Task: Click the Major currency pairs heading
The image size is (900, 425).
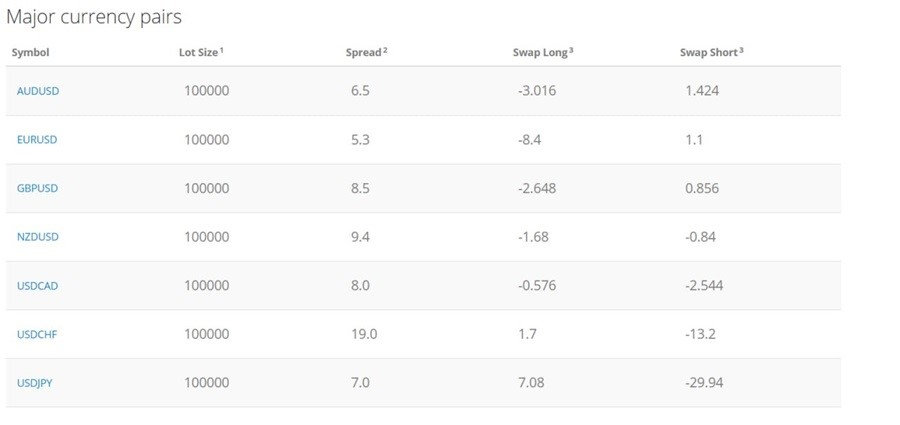Action: point(94,18)
